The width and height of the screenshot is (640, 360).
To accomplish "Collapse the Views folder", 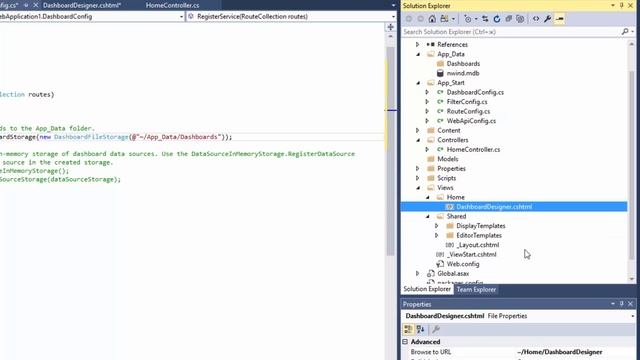I will coord(418,187).
